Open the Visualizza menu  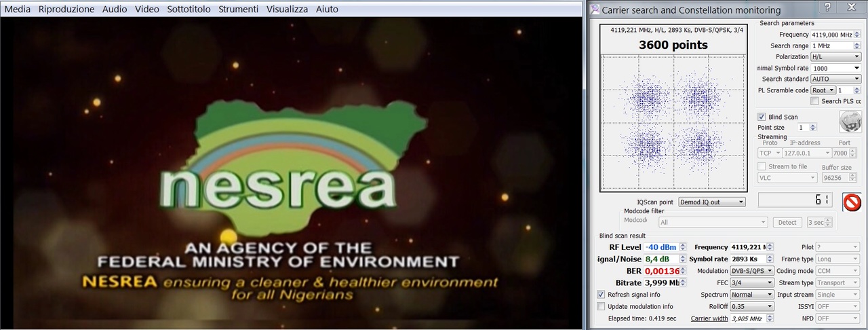287,9
